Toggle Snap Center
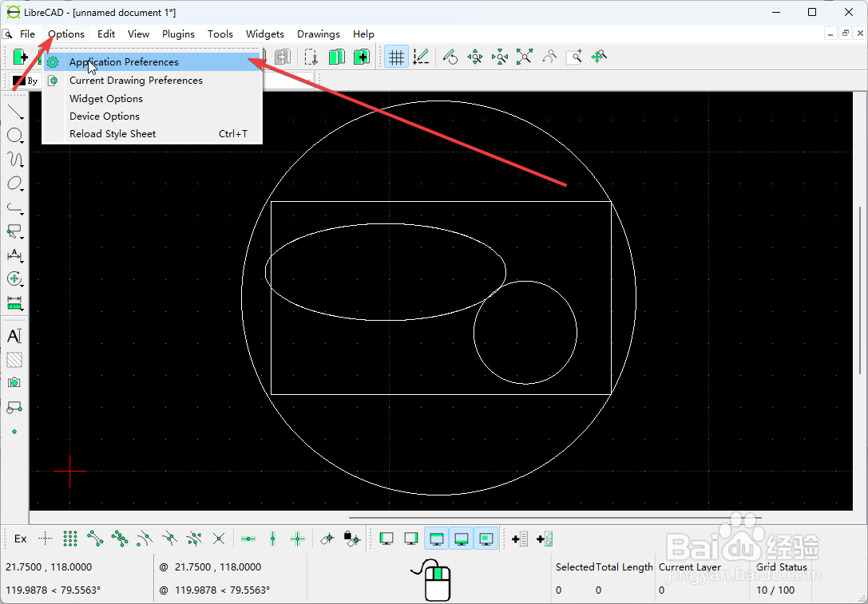The height and width of the screenshot is (604, 868). tap(145, 539)
